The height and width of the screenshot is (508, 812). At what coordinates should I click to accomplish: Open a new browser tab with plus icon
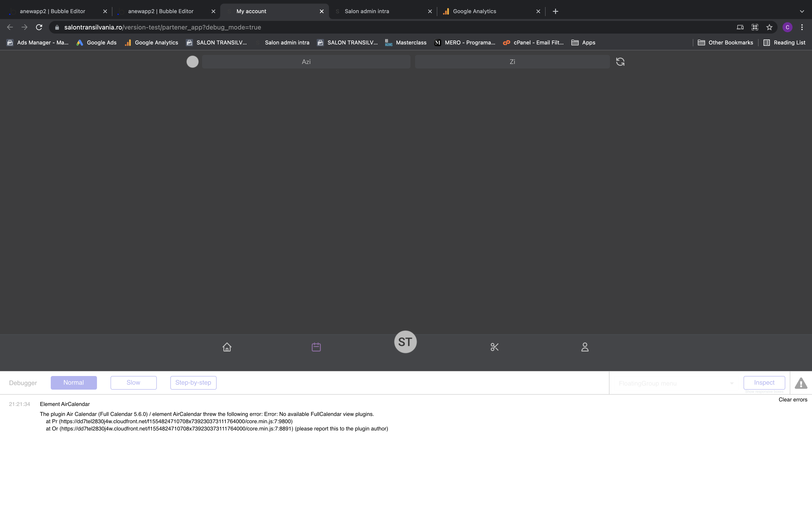[555, 11]
